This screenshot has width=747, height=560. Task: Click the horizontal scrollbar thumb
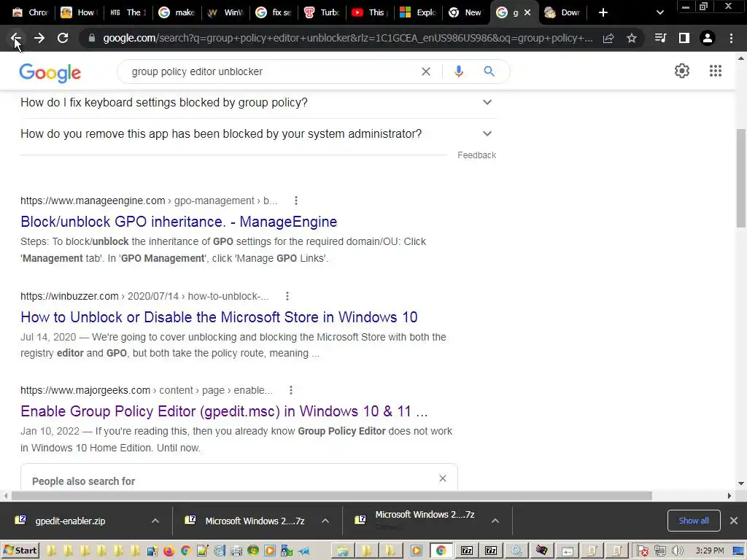[332, 496]
